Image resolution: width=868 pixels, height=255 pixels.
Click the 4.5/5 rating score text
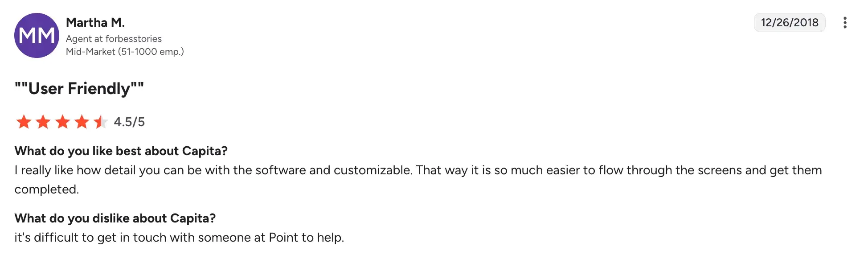[x=129, y=122]
